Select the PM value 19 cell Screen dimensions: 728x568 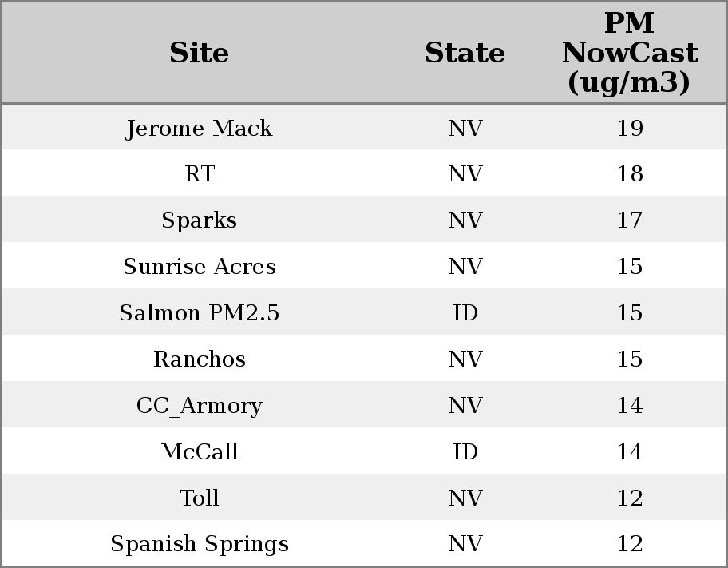629,129
